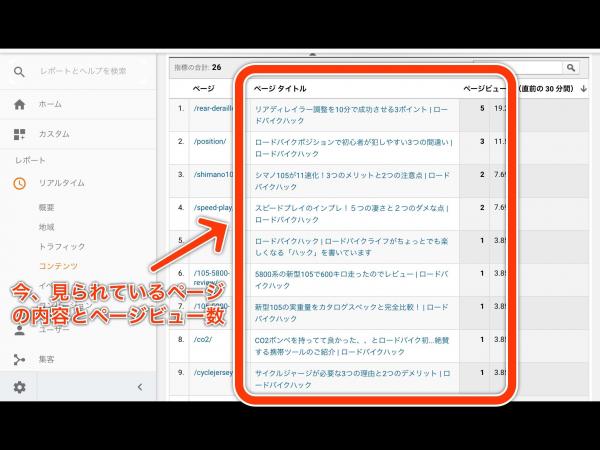The image size is (600, 450).
Task: Click the Users (ユーザー) person icon
Action: pos(20,330)
